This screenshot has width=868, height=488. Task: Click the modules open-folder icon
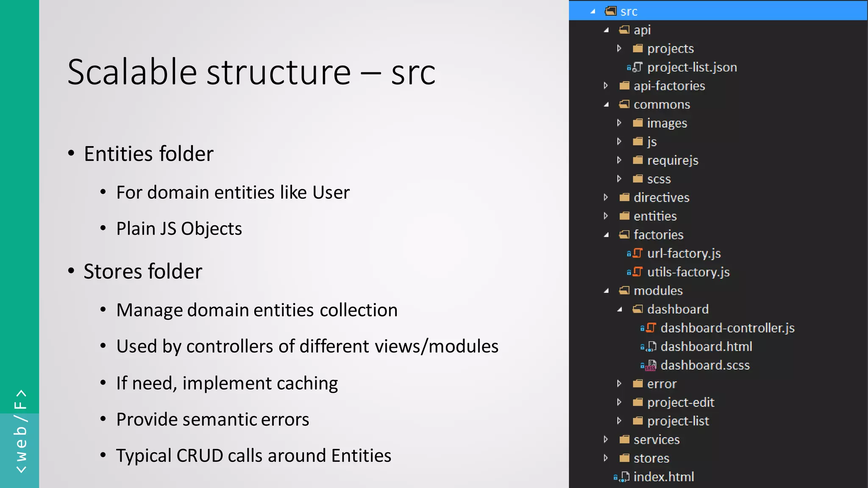coord(624,291)
